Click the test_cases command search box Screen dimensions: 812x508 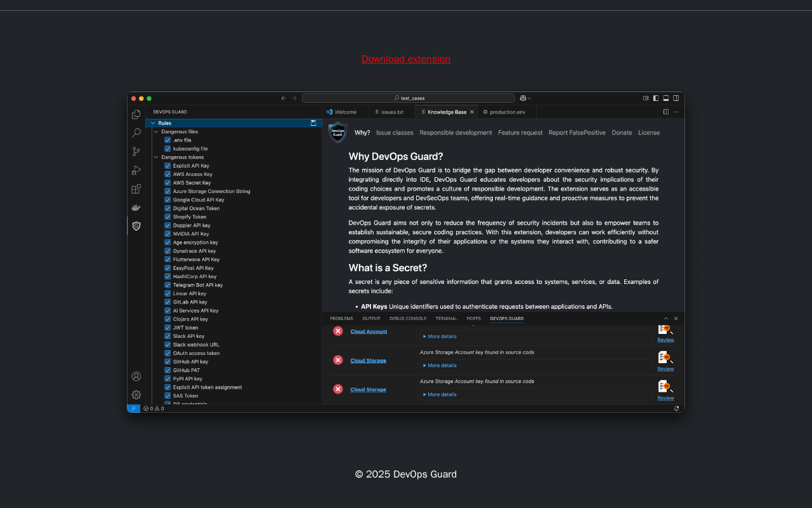pos(409,98)
